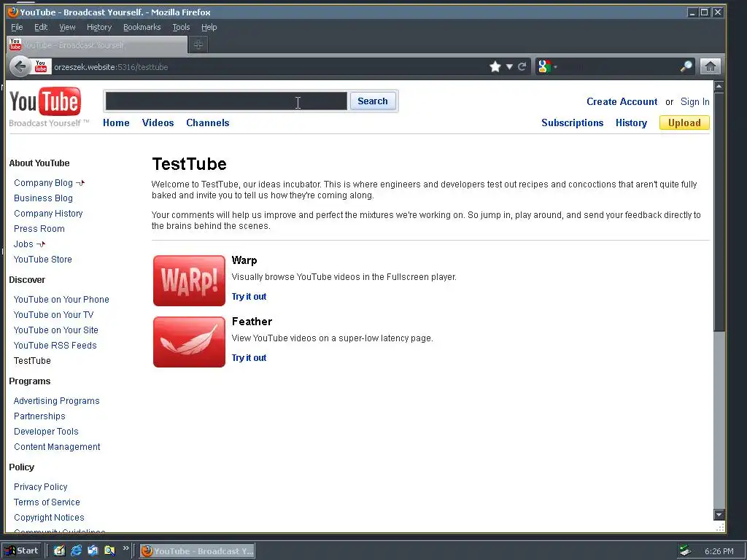Image resolution: width=747 pixels, height=560 pixels.
Task: Open bookmarks dropdown arrow next to star
Action: 508,66
